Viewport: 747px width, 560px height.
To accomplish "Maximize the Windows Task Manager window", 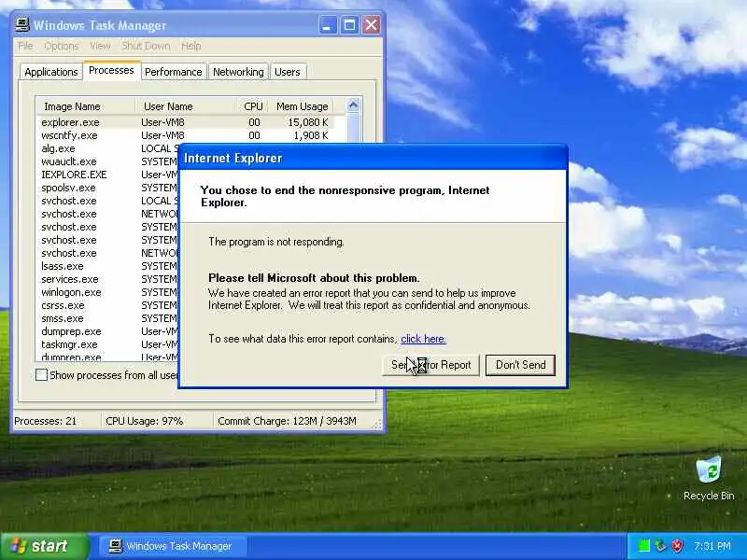I will point(349,25).
